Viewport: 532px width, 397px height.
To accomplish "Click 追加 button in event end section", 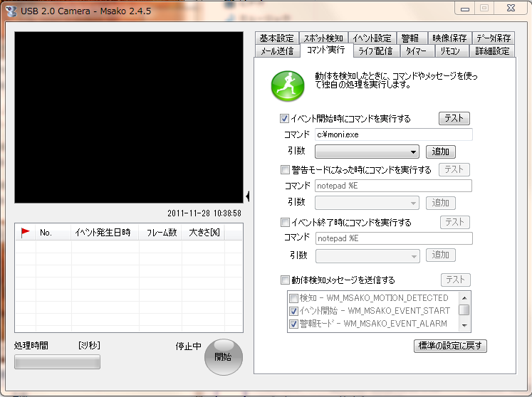I will point(440,255).
